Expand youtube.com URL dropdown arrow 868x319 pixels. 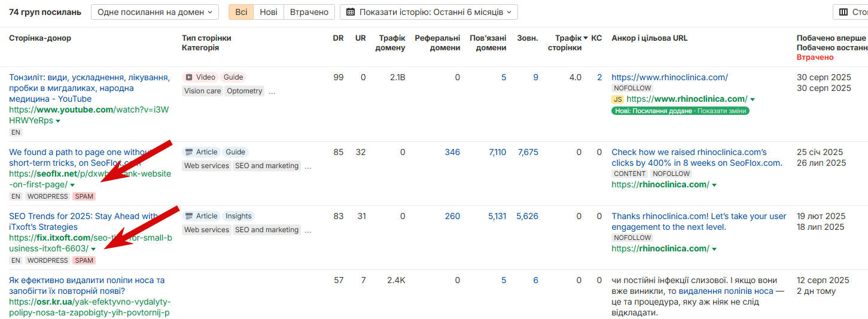pos(58,121)
